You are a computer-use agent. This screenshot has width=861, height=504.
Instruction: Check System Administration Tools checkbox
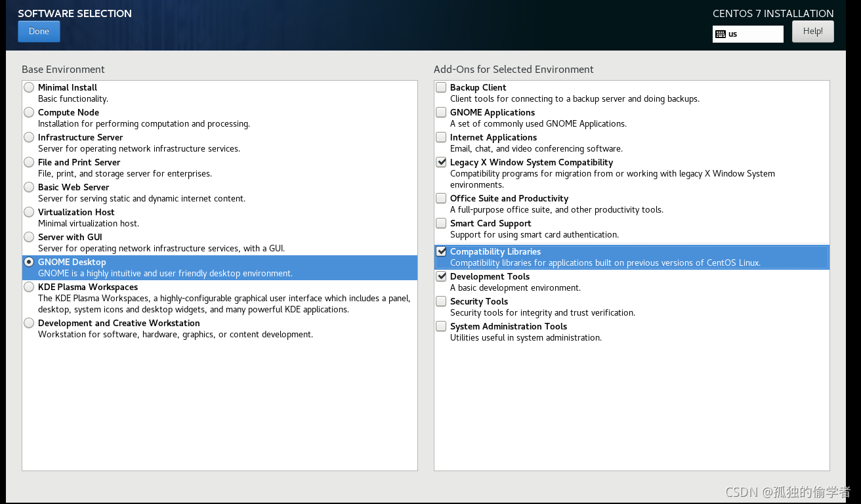pyautogui.click(x=441, y=326)
